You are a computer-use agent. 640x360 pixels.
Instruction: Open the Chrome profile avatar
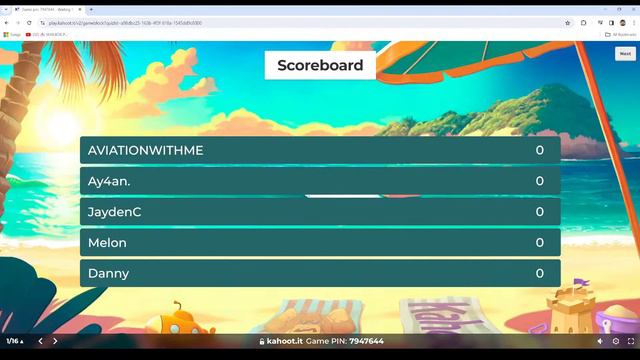coord(622,23)
